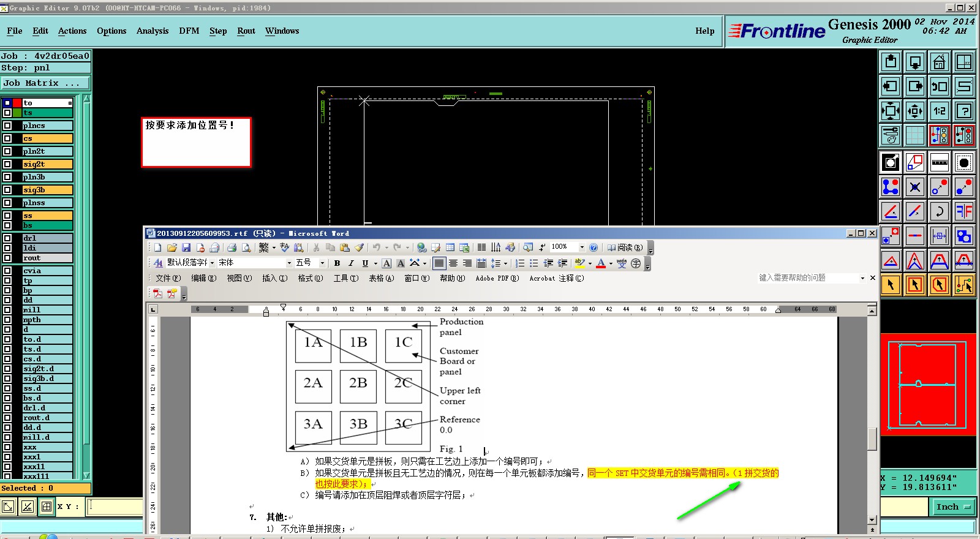
Task: Click the 1:2 zoom scale icon
Action: pos(940,111)
